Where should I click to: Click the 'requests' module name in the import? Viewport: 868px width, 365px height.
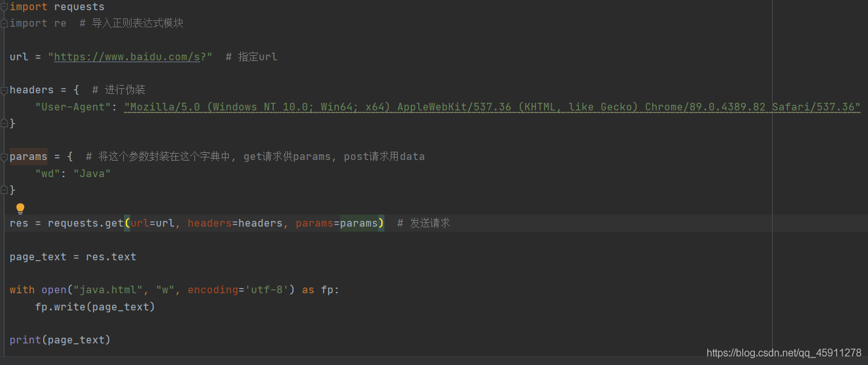[79, 6]
